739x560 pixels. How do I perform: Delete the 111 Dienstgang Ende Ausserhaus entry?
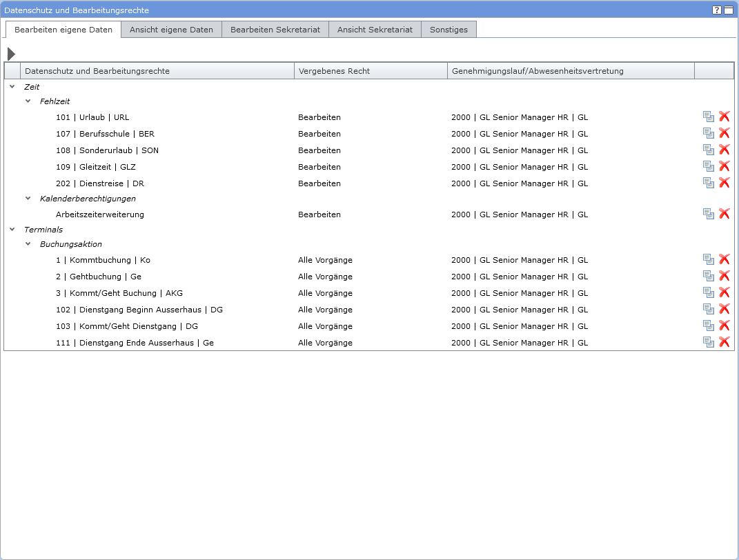pyautogui.click(x=724, y=342)
